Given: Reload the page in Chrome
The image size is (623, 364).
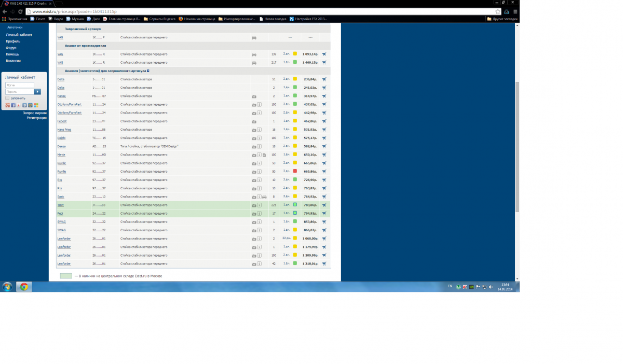Looking at the screenshot, I should tap(20, 11).
